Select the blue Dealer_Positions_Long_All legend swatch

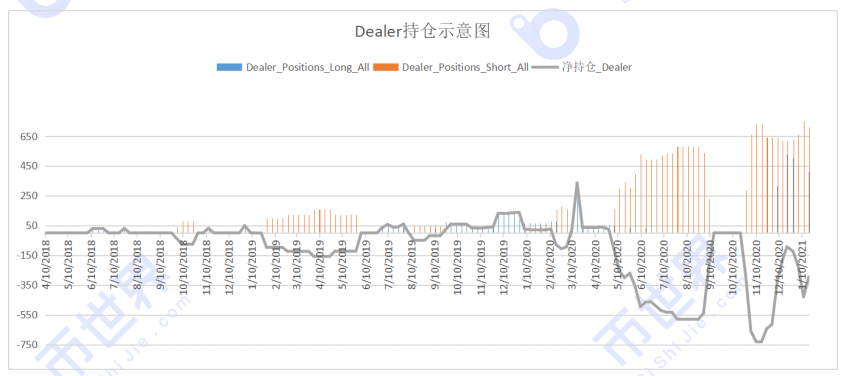(230, 67)
